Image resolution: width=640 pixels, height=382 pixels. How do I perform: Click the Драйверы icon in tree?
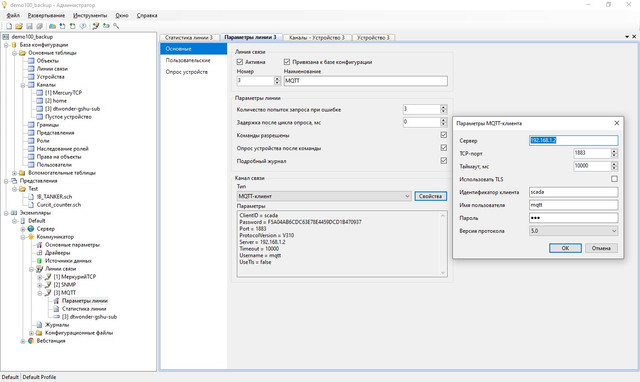[40, 253]
